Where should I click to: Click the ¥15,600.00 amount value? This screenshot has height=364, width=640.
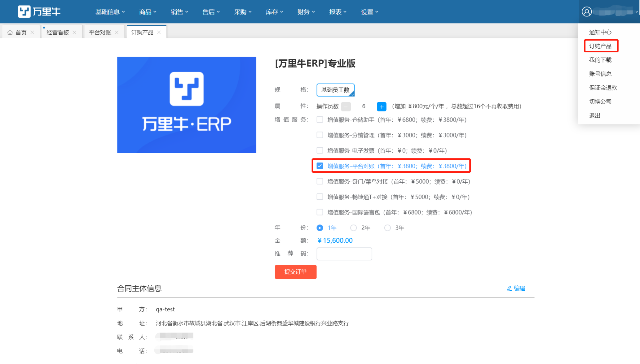[x=335, y=240]
